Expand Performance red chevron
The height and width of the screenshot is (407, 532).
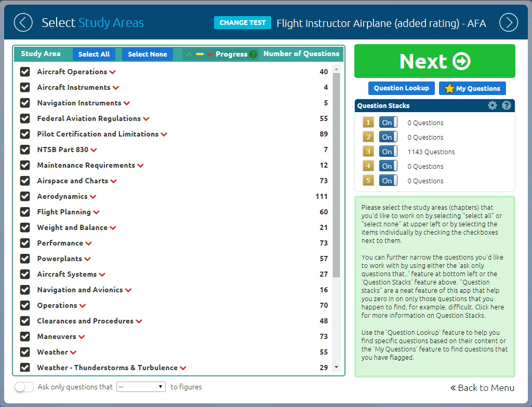pos(88,244)
